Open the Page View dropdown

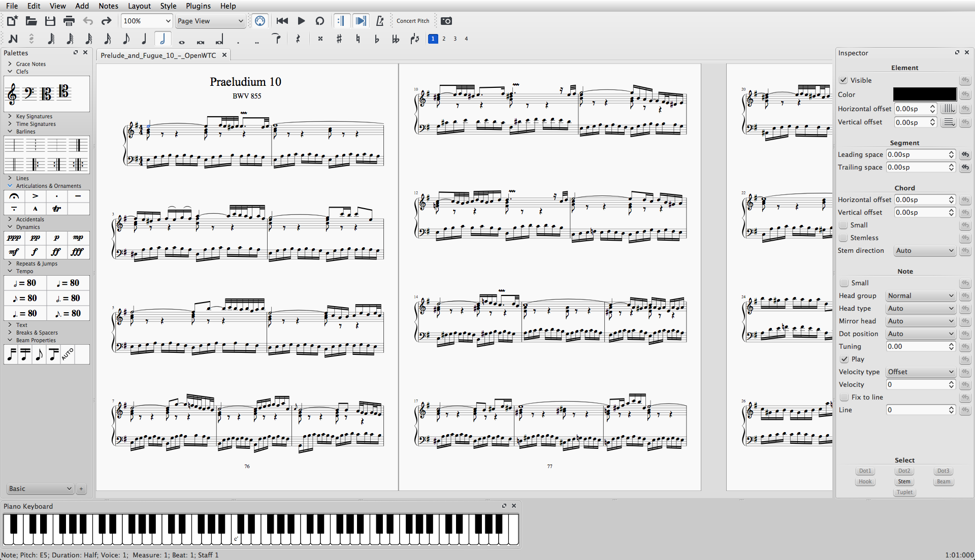(210, 21)
